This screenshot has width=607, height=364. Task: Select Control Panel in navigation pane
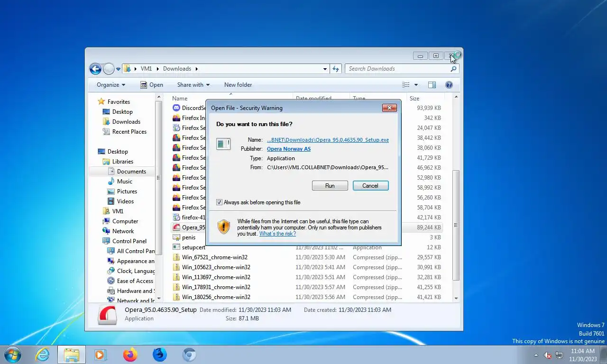click(x=129, y=241)
